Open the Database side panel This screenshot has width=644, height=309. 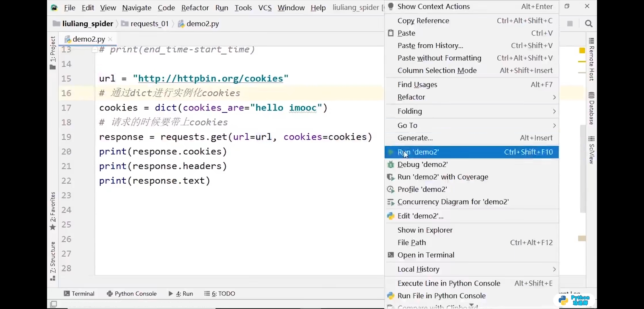click(591, 109)
